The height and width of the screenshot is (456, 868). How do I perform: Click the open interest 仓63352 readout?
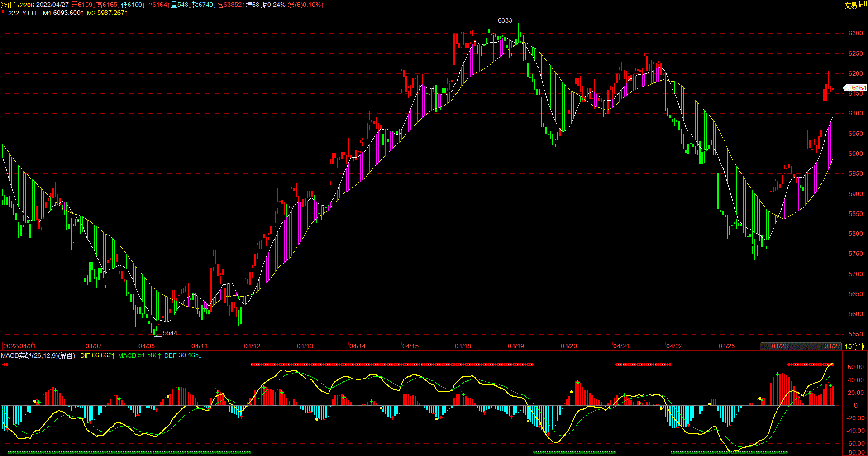click(x=231, y=5)
